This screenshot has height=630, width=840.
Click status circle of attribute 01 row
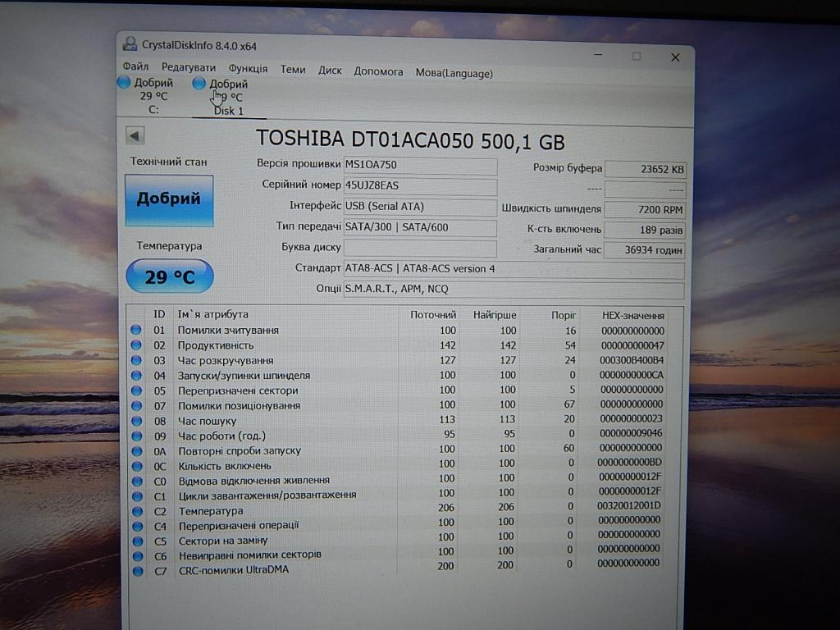136,330
